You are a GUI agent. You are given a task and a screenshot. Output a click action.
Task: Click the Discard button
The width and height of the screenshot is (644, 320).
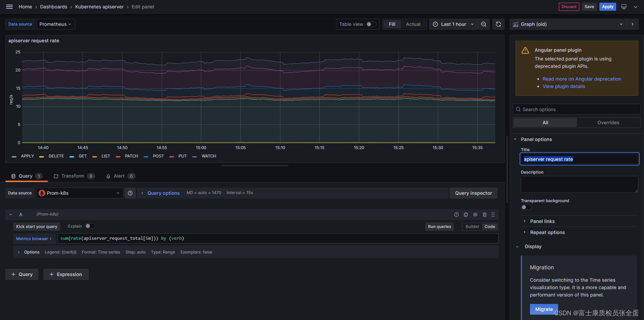point(569,7)
